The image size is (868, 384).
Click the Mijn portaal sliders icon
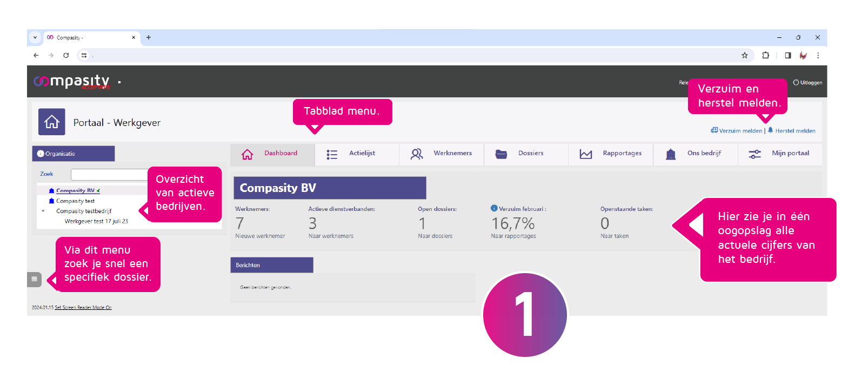(755, 154)
